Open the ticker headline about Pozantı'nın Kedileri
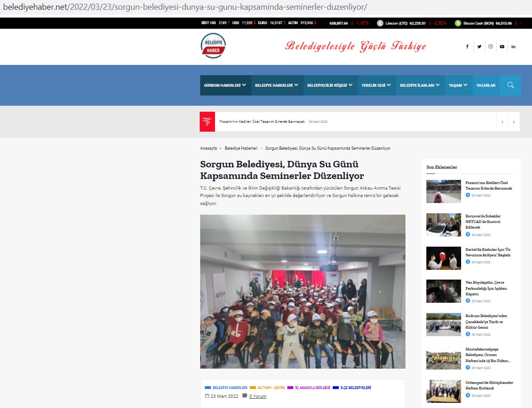Screen dimensions: 532x408 click(x=262, y=121)
